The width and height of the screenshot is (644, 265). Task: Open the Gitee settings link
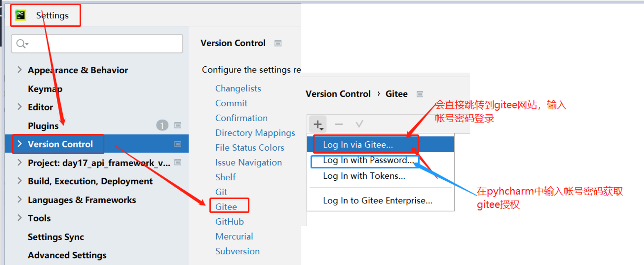[226, 207]
